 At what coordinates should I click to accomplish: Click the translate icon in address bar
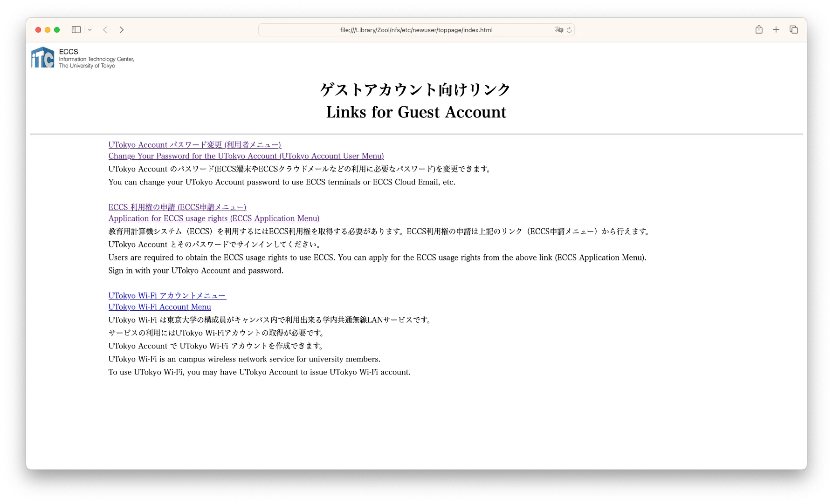[558, 30]
